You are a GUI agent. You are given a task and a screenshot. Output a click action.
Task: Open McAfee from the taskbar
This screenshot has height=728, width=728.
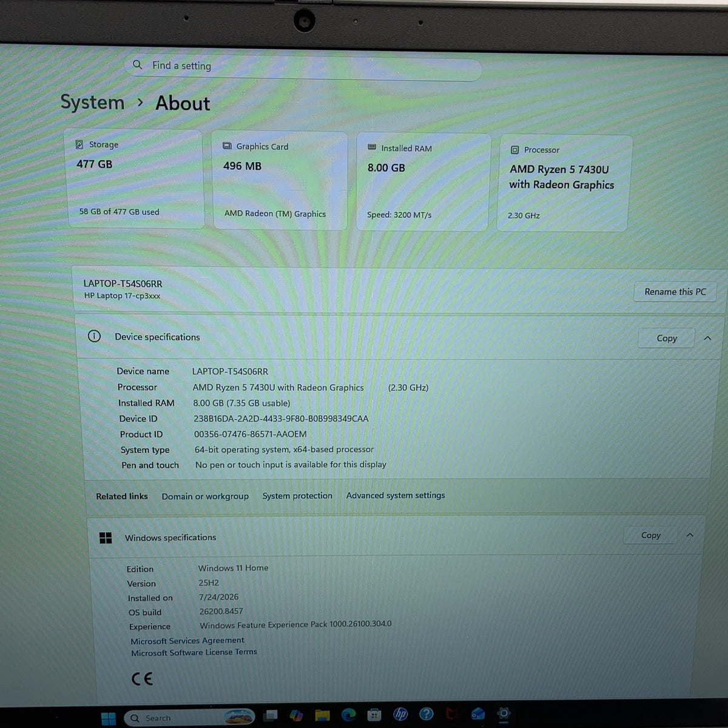(452, 714)
